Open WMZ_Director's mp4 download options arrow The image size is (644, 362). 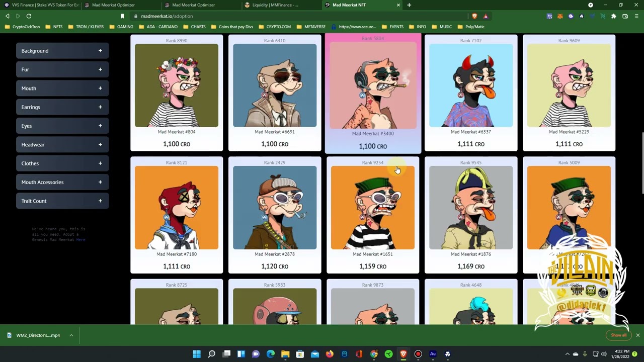71,335
